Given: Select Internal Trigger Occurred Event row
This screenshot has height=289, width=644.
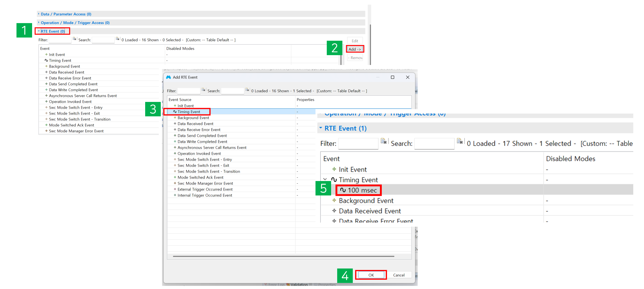Looking at the screenshot, I should point(204,195).
